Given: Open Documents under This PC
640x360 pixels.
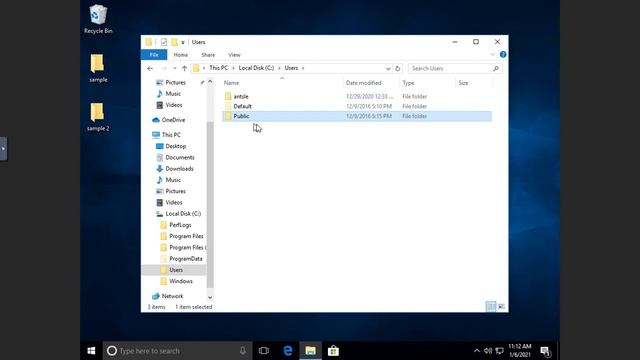Looking at the screenshot, I should pos(180,157).
